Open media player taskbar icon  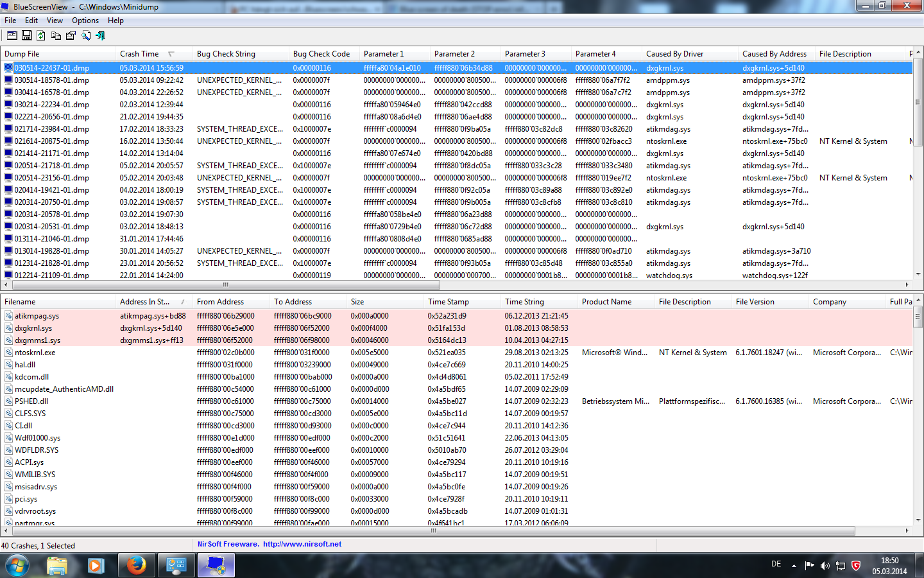pyautogui.click(x=96, y=566)
